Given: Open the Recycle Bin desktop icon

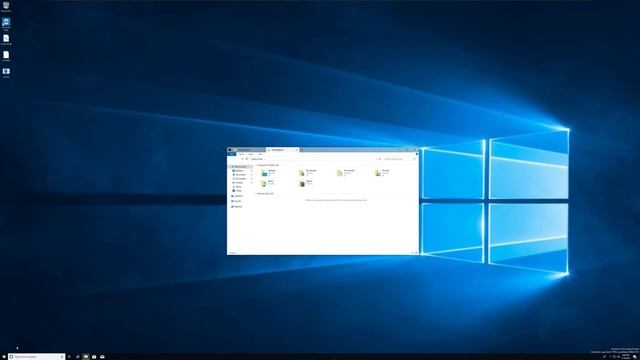Looking at the screenshot, I should [x=6, y=6].
